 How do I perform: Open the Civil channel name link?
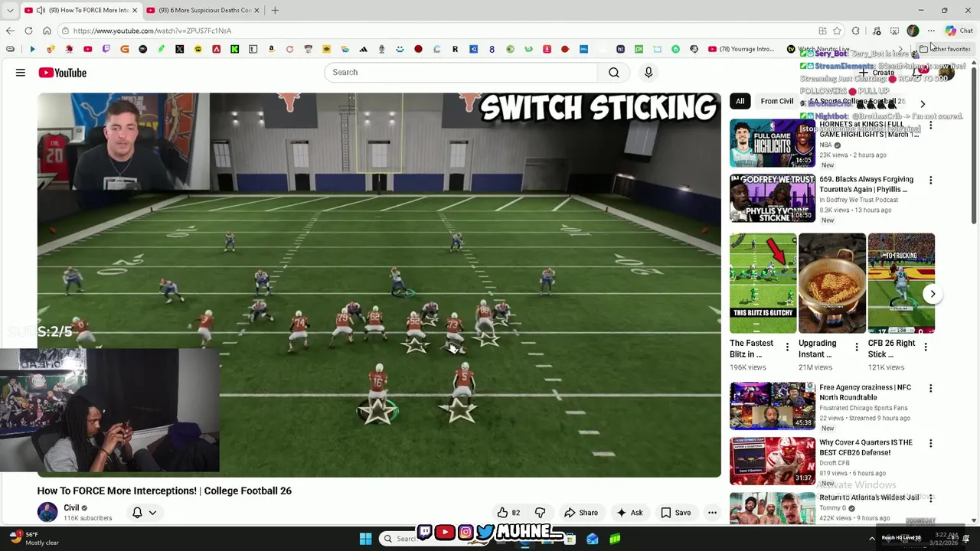71,507
